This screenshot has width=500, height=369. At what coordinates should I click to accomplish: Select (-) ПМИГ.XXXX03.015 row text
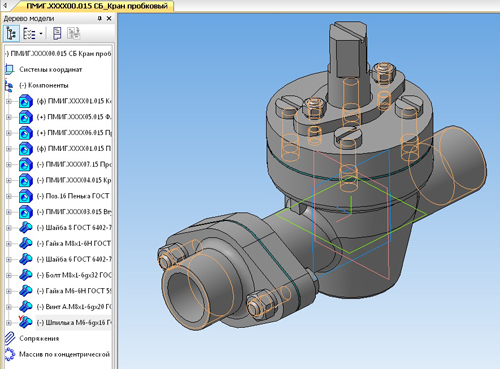coord(74,212)
